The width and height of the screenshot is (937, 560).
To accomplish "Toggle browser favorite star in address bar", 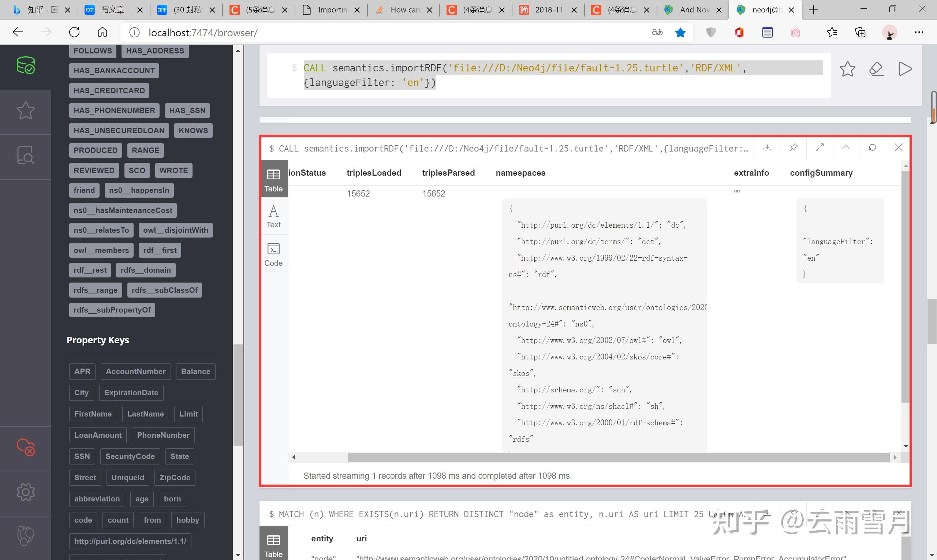I will (x=680, y=33).
